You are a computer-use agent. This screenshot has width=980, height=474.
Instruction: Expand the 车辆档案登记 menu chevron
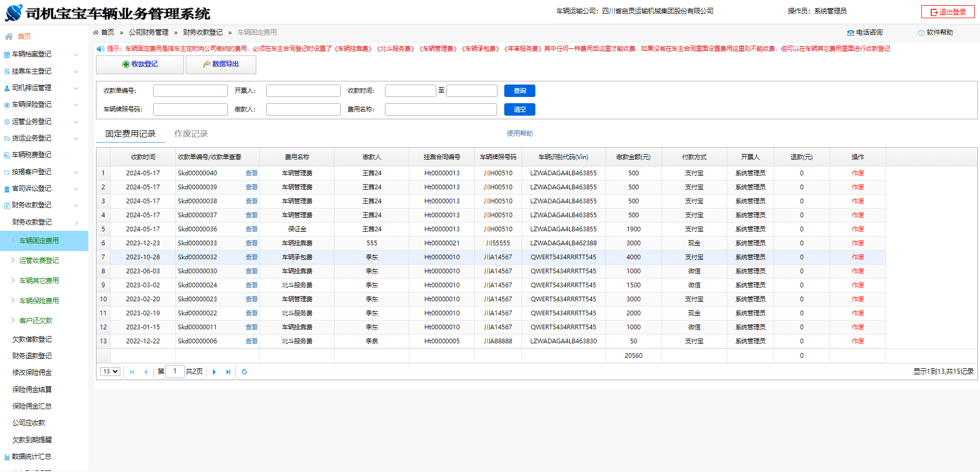[76, 54]
